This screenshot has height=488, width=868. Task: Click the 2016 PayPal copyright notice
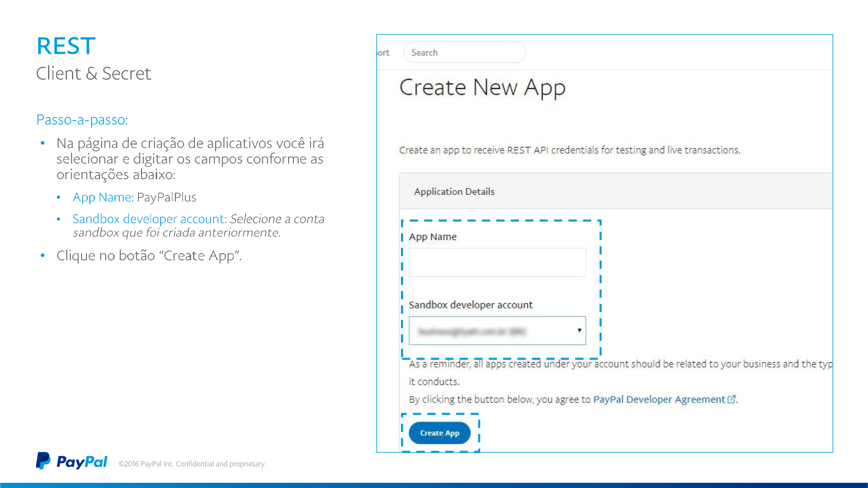pos(192,464)
